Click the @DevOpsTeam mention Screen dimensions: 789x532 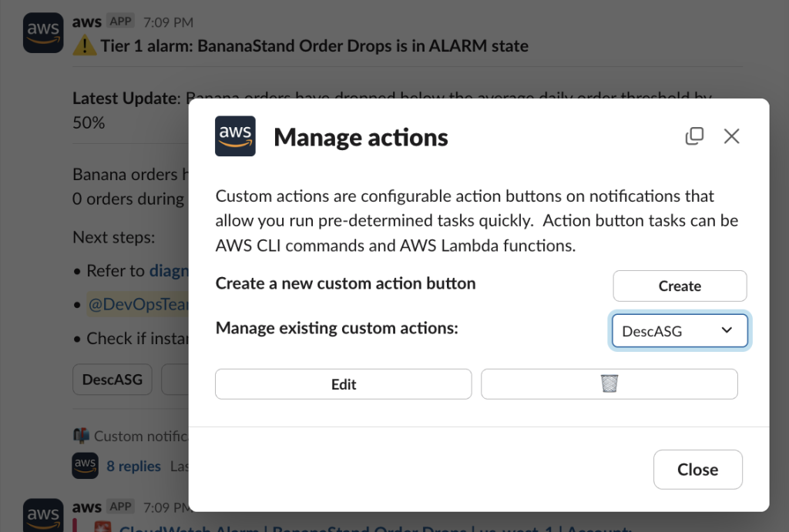139,304
